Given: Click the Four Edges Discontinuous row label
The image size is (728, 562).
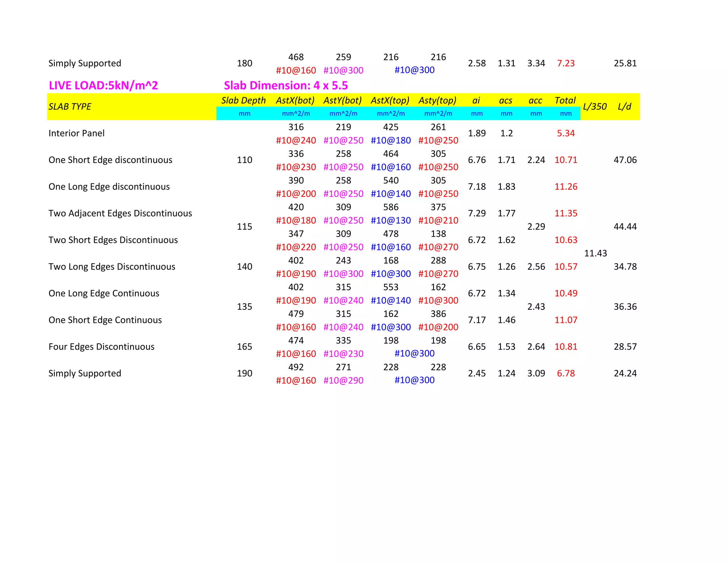Looking at the screenshot, I should click(x=101, y=347).
